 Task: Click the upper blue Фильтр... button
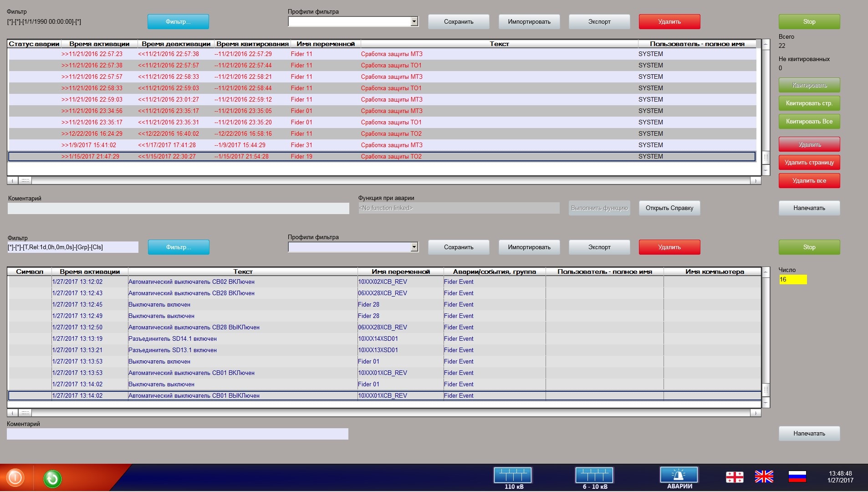[x=178, y=21]
